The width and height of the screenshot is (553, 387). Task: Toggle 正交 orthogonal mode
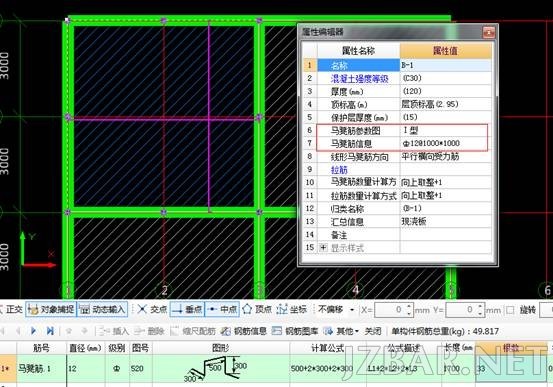(12, 310)
